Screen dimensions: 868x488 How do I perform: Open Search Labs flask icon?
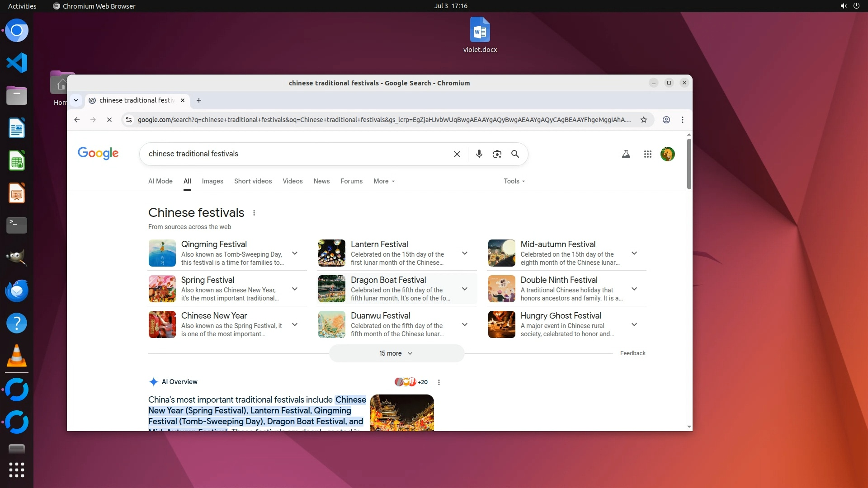626,154
